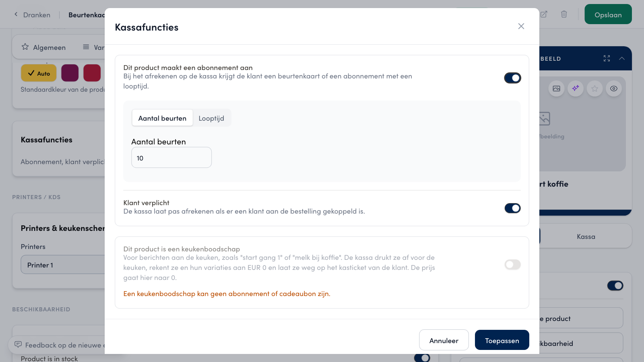Toggle the switch in the right side panel
Image resolution: width=644 pixels, height=362 pixels.
[x=615, y=286]
